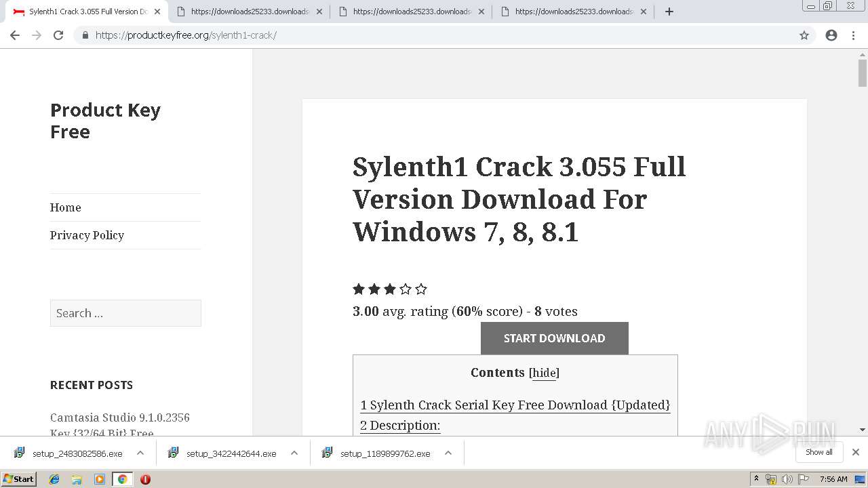Rate the post five stars
The image size is (868, 488).
pyautogui.click(x=421, y=289)
